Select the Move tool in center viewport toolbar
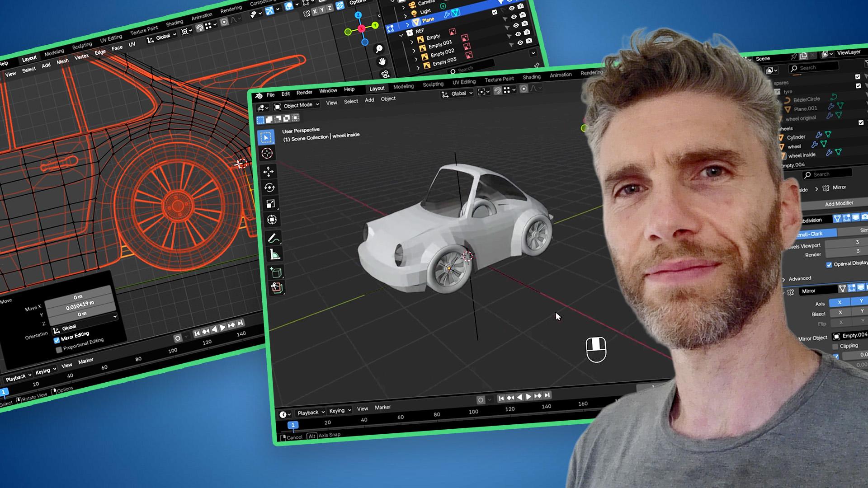The height and width of the screenshot is (488, 868). click(268, 171)
